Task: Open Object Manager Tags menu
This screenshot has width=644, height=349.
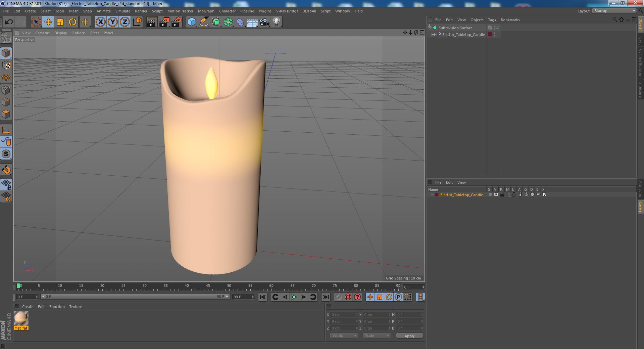Action: (x=492, y=20)
